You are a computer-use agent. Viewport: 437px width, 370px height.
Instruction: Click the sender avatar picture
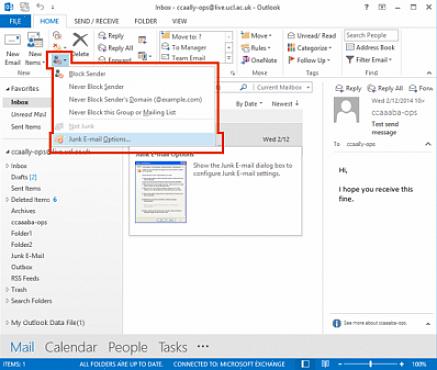[347, 109]
